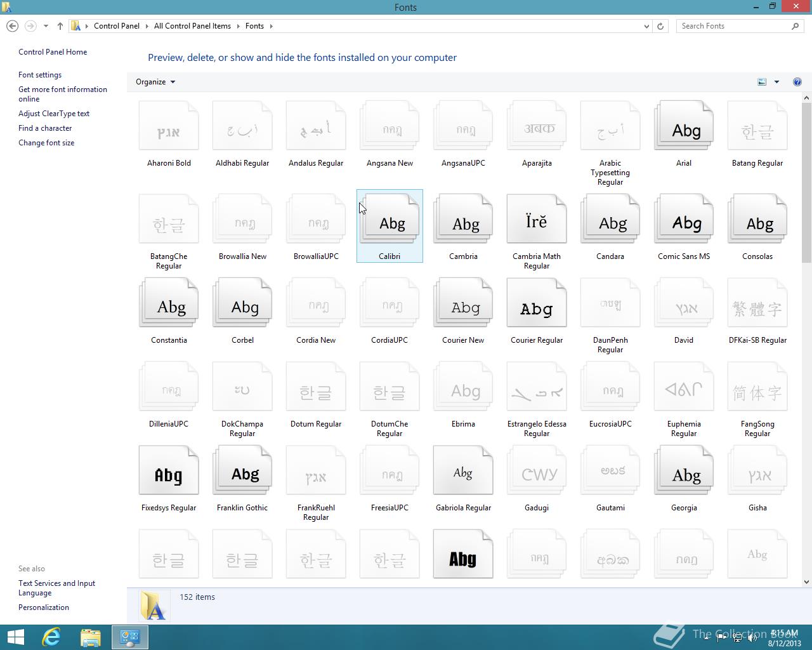Open the Organize dropdown menu

pos(155,82)
